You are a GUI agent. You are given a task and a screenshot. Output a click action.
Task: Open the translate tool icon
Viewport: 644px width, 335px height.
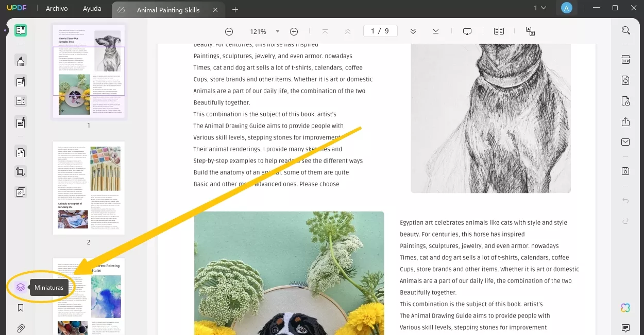[x=530, y=31]
